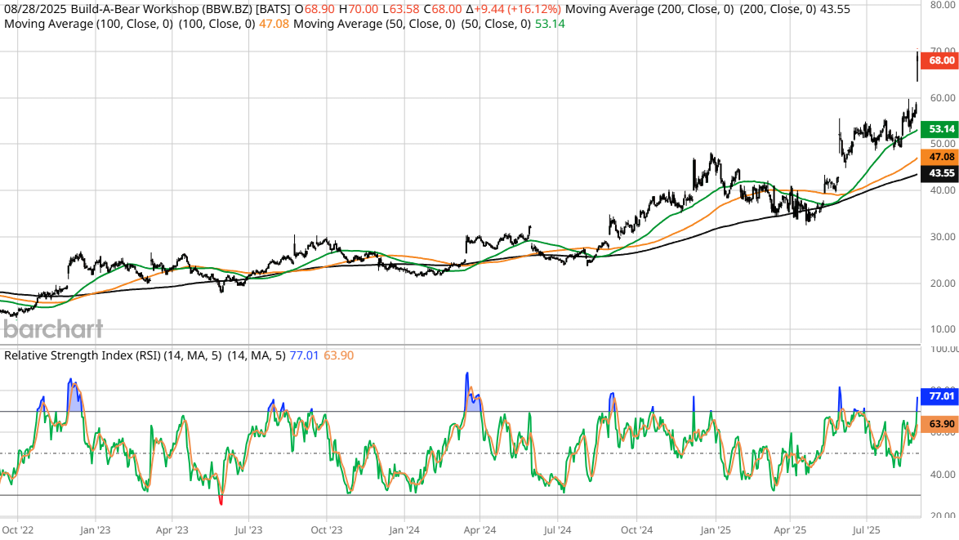Click the black 43.55 price axis label
Image resolution: width=959 pixels, height=540 pixels.
939,173
